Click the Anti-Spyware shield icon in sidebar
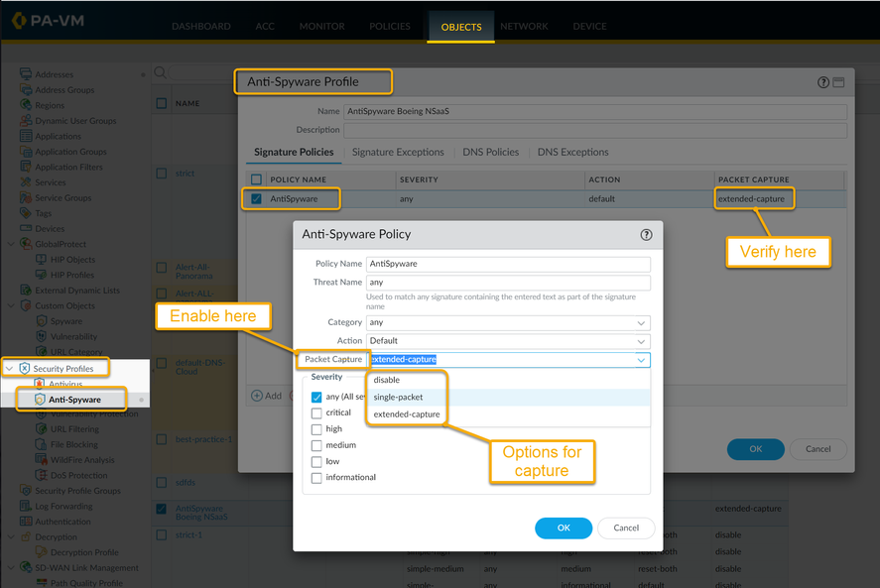Image resolution: width=880 pixels, height=588 pixels. click(40, 399)
